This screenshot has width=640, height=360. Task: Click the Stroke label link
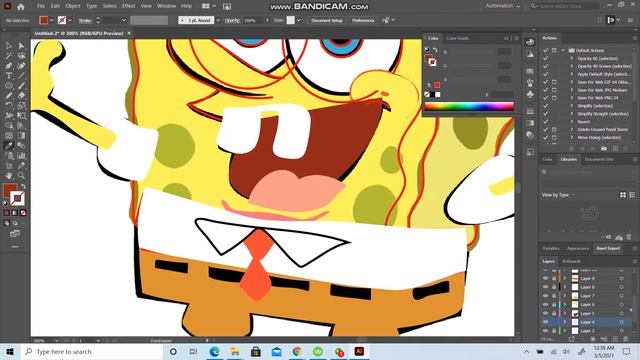point(85,20)
